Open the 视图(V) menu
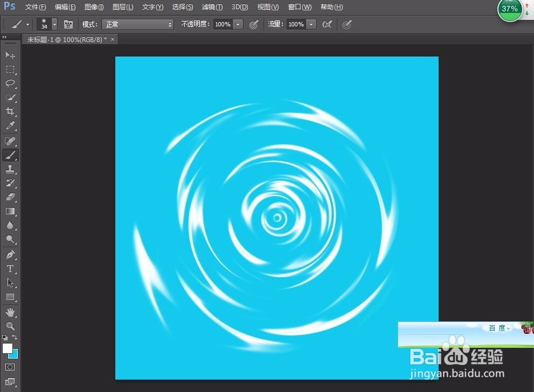This screenshot has width=534, height=392. point(268,7)
